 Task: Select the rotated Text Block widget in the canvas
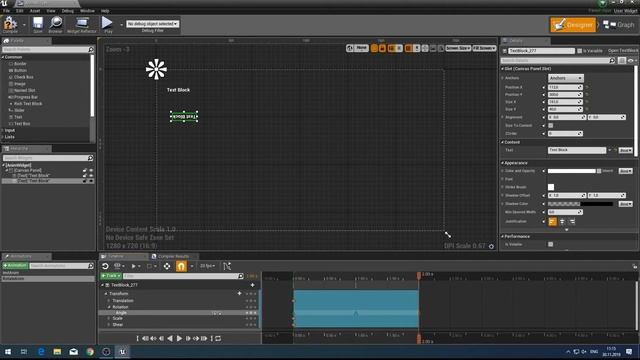click(x=184, y=116)
